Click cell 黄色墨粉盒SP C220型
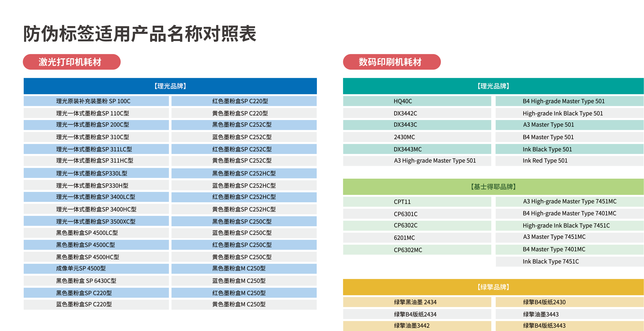This screenshot has height=331, width=644. click(244, 113)
